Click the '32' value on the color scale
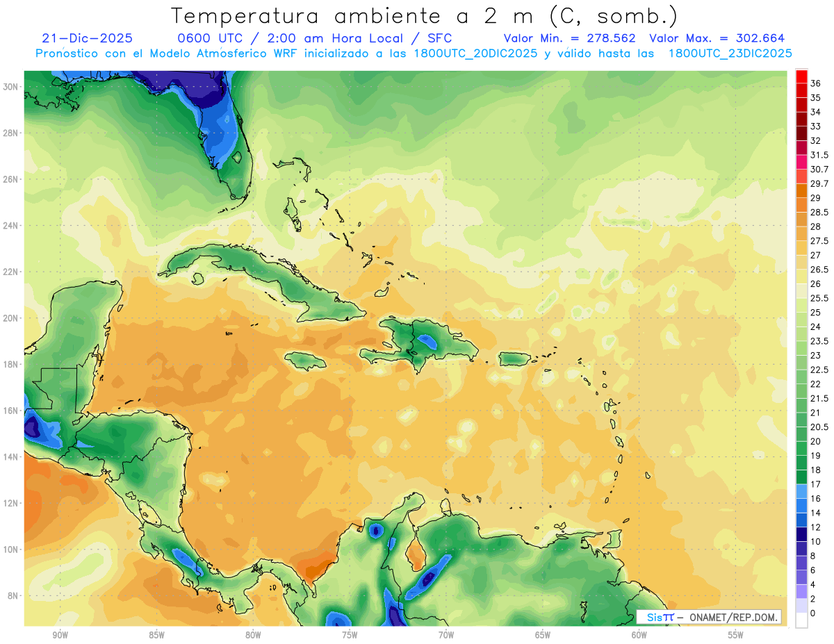The image size is (834, 644). coord(815,141)
